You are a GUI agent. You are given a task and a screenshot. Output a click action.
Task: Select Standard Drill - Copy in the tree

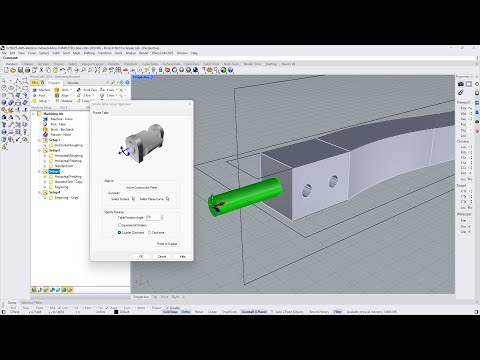pyautogui.click(x=68, y=182)
